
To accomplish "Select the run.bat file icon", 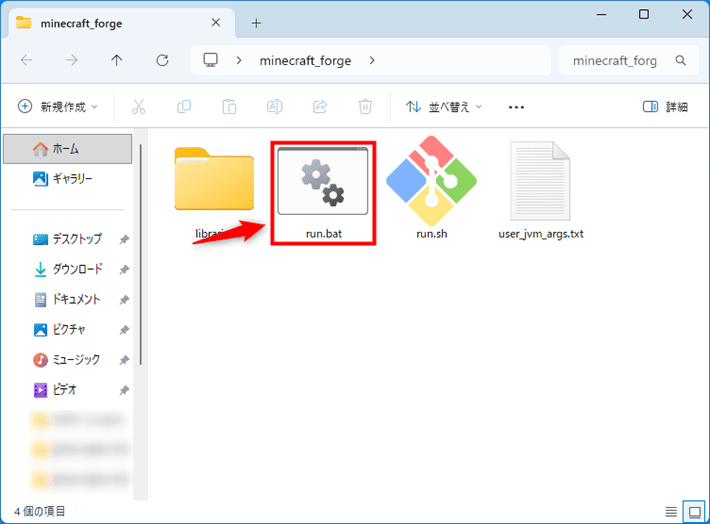I will pyautogui.click(x=323, y=181).
